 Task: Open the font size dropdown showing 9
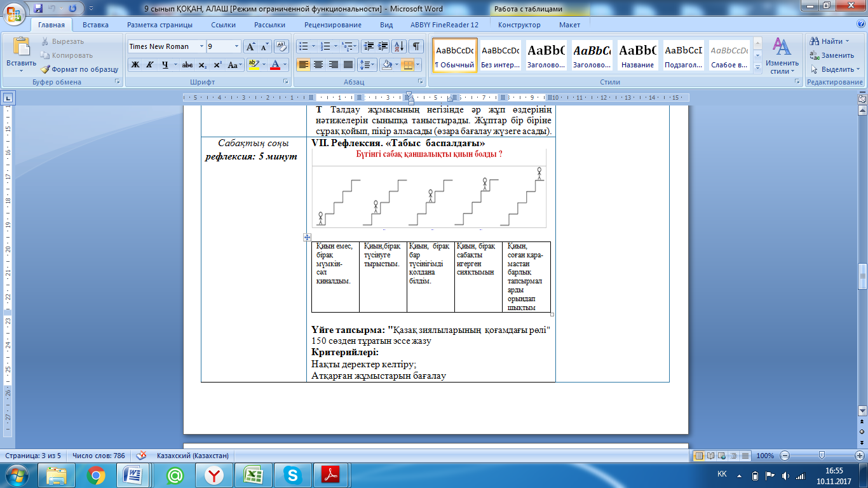point(237,46)
